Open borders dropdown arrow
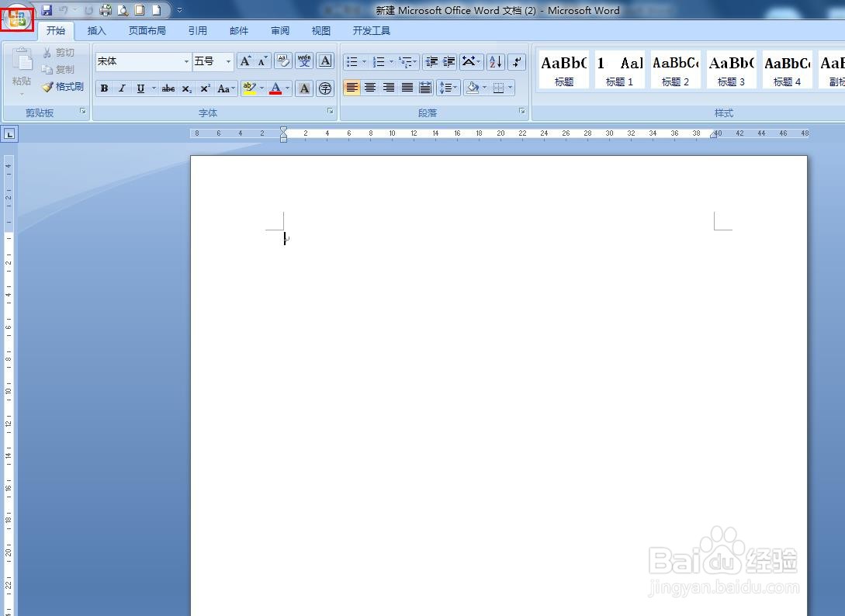Image resolution: width=845 pixels, height=616 pixels. [x=511, y=88]
